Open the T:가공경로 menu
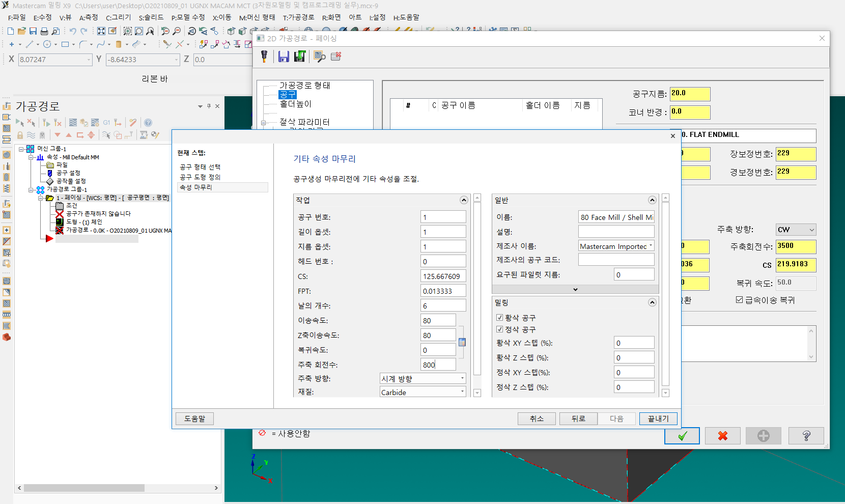The image size is (845, 504). click(x=298, y=17)
